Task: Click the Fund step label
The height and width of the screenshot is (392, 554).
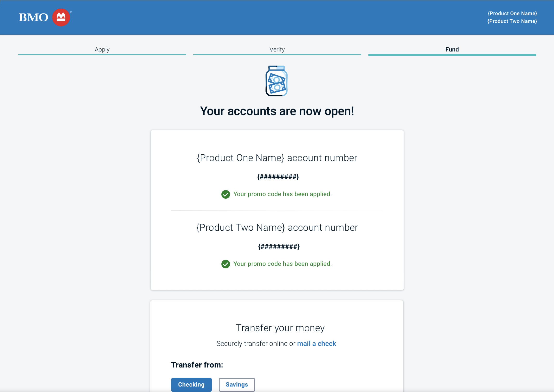Action: click(452, 50)
